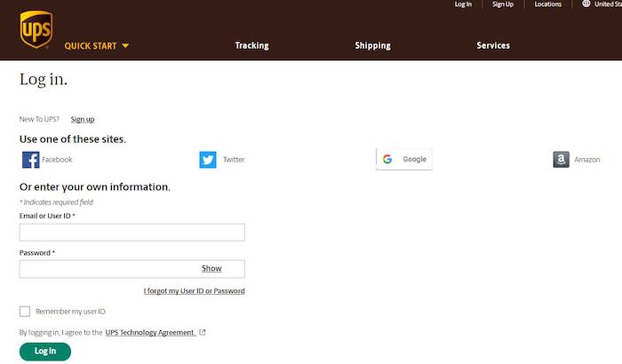Open I forgot my User ID or Password
Viewport: 622px width, 364px height.
194,291
